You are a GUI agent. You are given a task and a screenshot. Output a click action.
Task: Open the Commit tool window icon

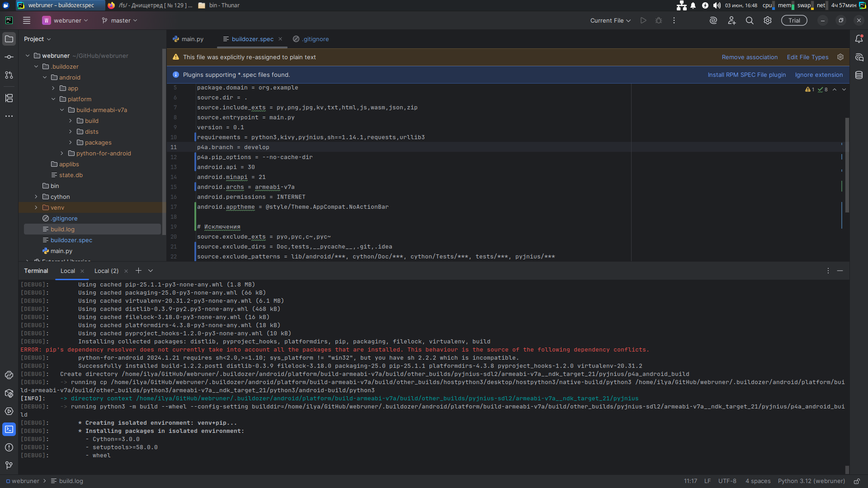pos(9,57)
